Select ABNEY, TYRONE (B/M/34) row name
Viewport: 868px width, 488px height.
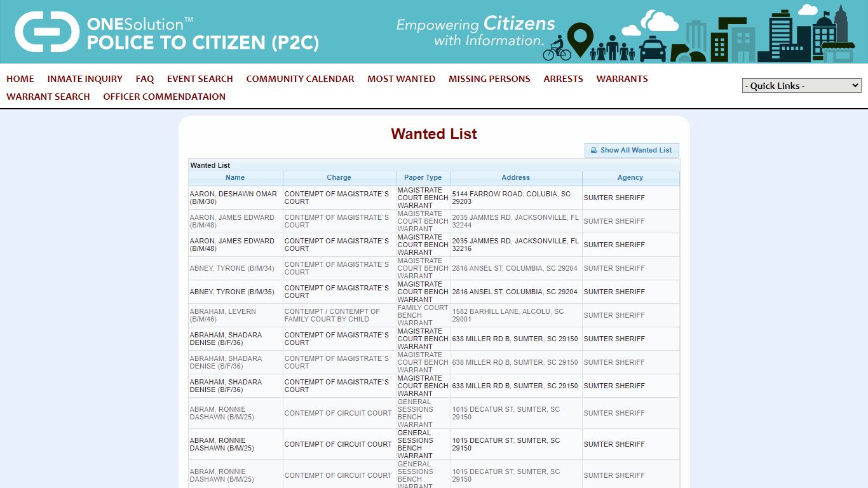232,268
